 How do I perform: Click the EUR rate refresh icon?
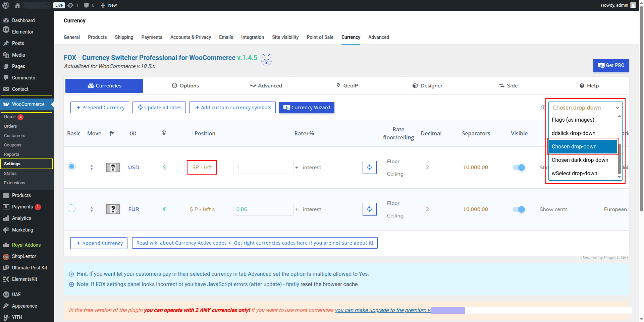[x=369, y=209]
